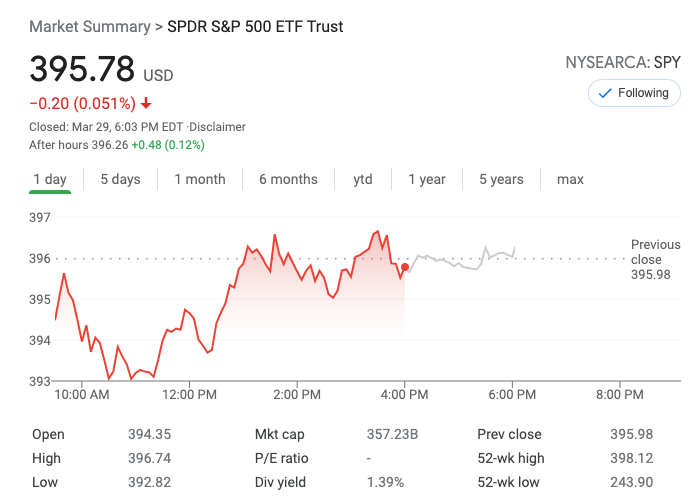
Task: Show the 5 years chart
Action: [501, 180]
